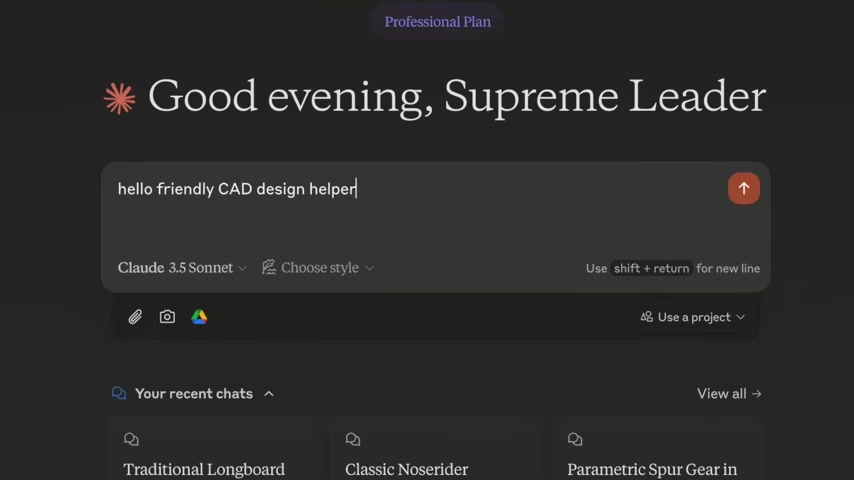854x480 pixels.
Task: Open the Choose style dropdown
Action: pos(318,268)
